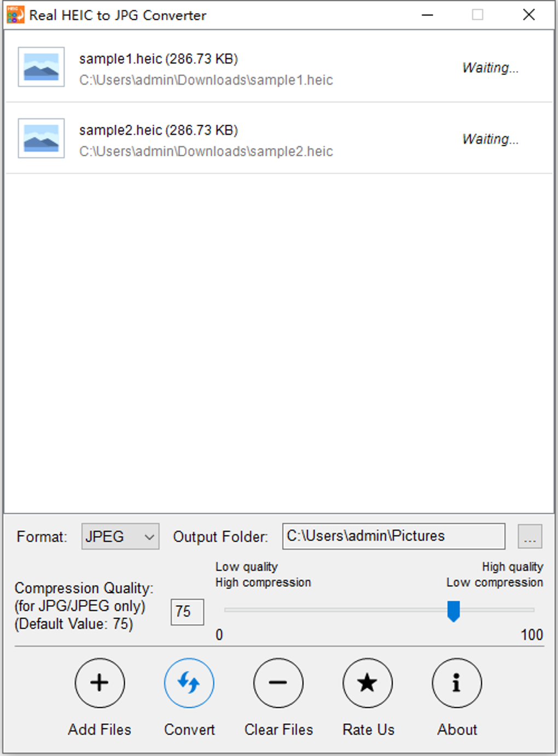Click the compression quality value box
The width and height of the screenshot is (558, 756).
[x=187, y=612]
